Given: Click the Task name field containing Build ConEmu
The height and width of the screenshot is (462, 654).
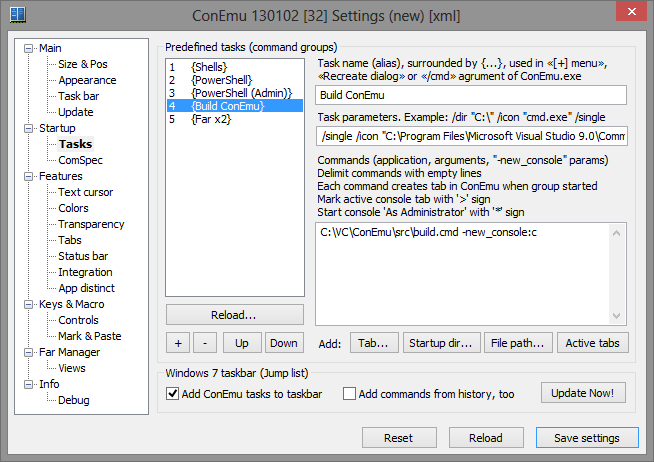Looking at the screenshot, I should 471,95.
